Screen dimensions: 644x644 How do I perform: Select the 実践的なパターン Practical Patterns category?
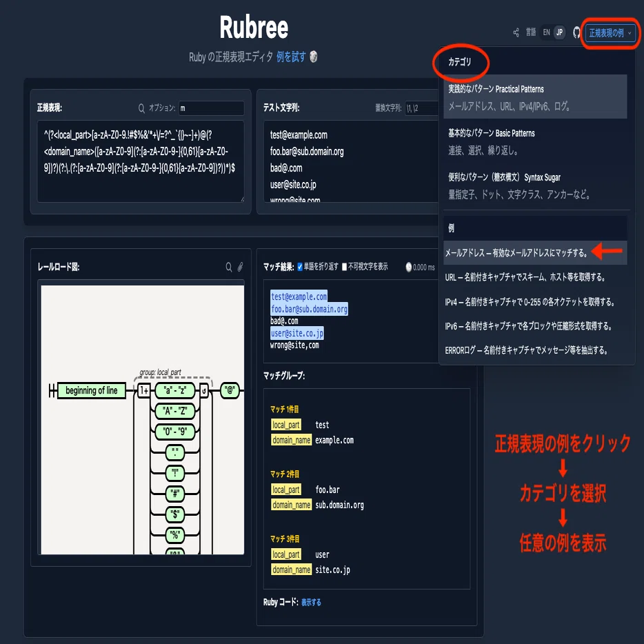coord(535,97)
